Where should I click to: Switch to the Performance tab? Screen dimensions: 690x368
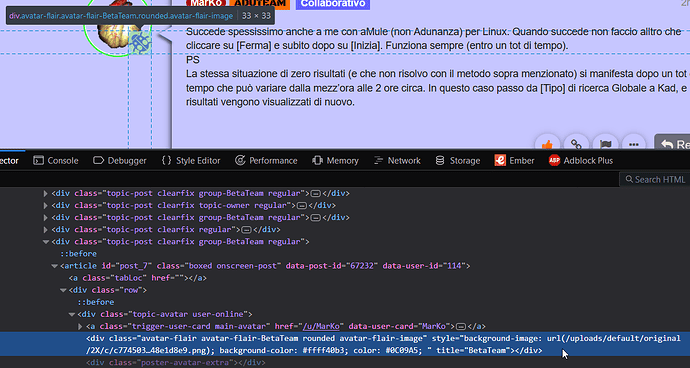pos(266,161)
